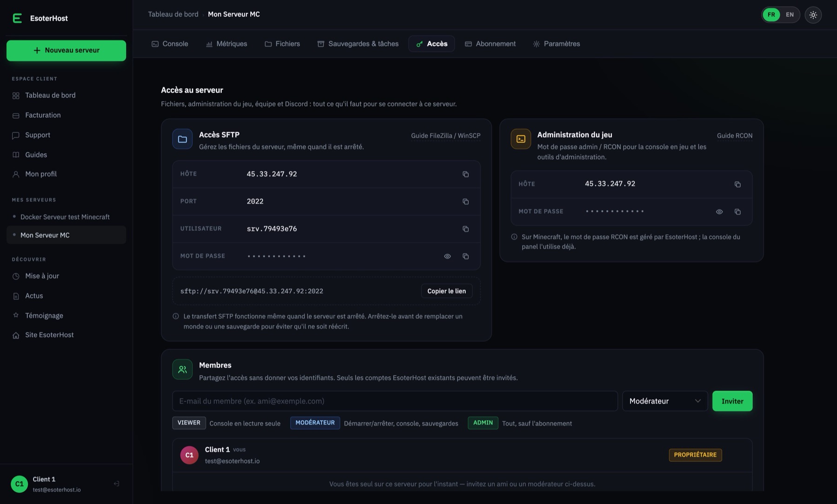Open the Guide RCON link
The width and height of the screenshot is (837, 504).
(735, 136)
